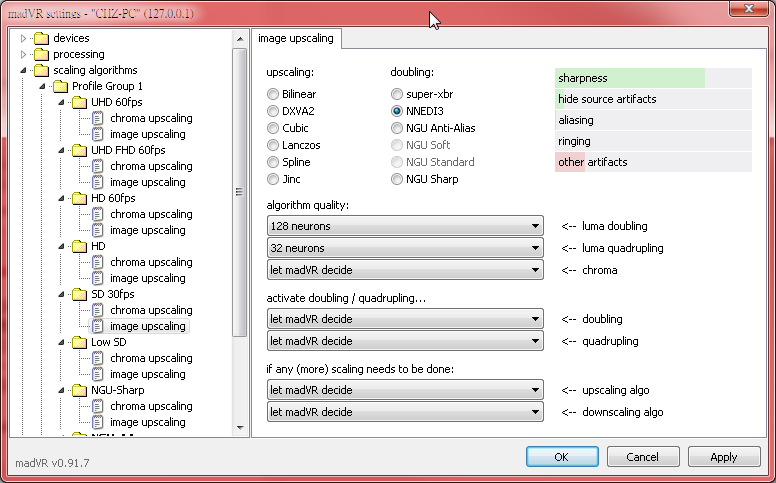
Task: Click the processing folder icon
Action: point(42,54)
